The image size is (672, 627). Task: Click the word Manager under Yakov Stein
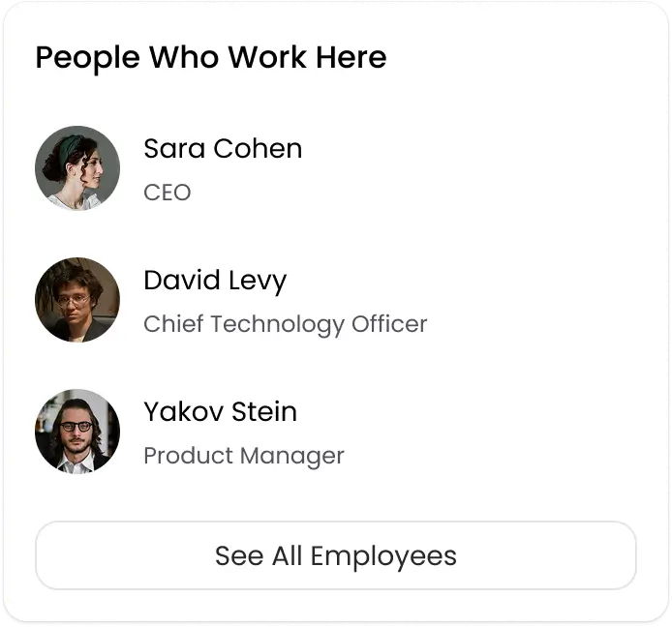coord(291,456)
